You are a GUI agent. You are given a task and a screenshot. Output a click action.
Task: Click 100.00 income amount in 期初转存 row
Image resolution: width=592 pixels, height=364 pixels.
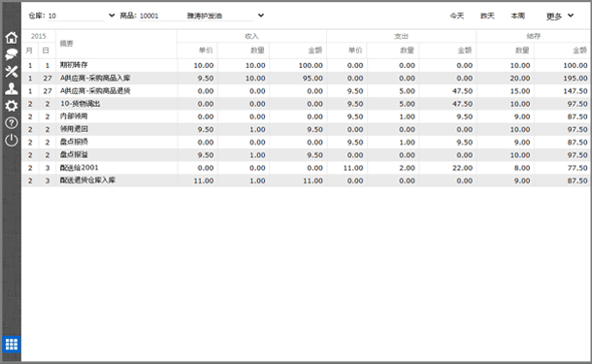(x=311, y=65)
